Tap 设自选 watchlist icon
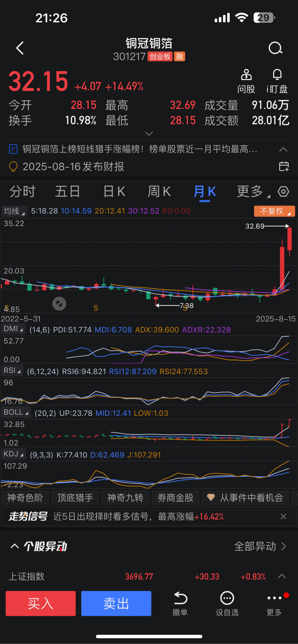Viewport: 298px width, 644px height. (227, 604)
